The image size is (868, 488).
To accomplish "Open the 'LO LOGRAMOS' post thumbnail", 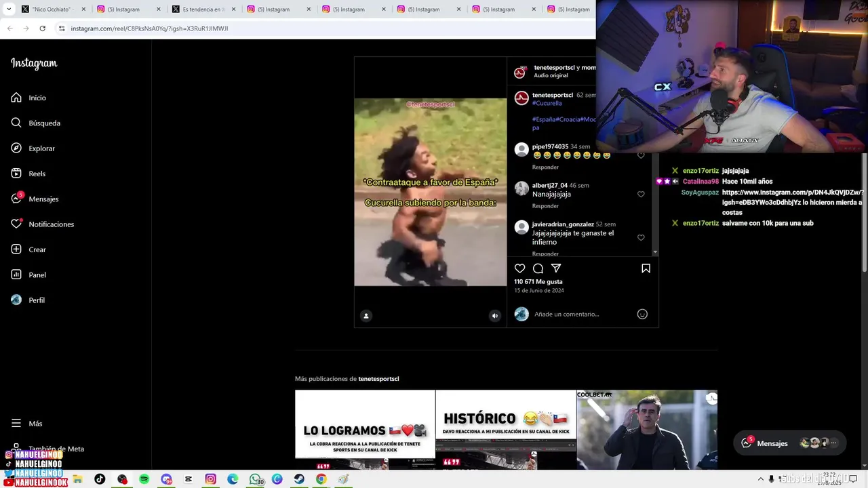I will [365, 430].
